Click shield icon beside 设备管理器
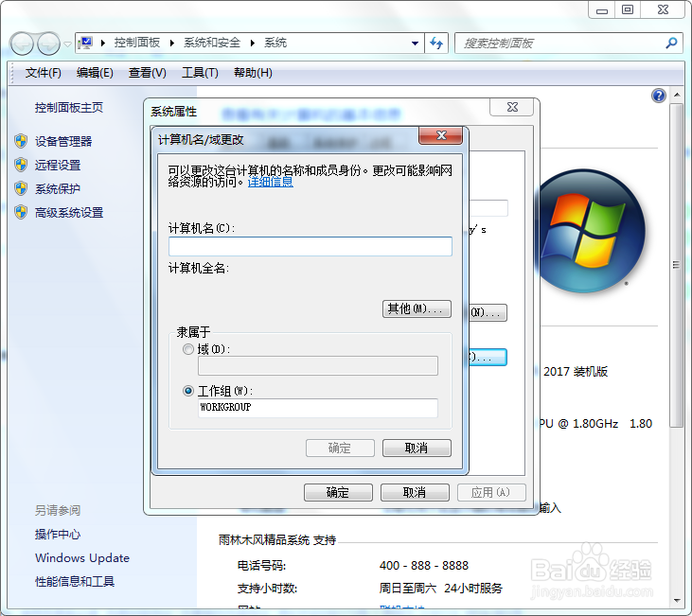The height and width of the screenshot is (616, 692). (x=21, y=141)
